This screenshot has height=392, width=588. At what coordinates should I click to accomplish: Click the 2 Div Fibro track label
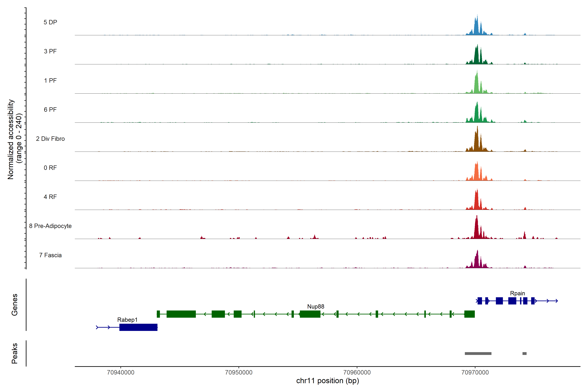[x=50, y=139]
